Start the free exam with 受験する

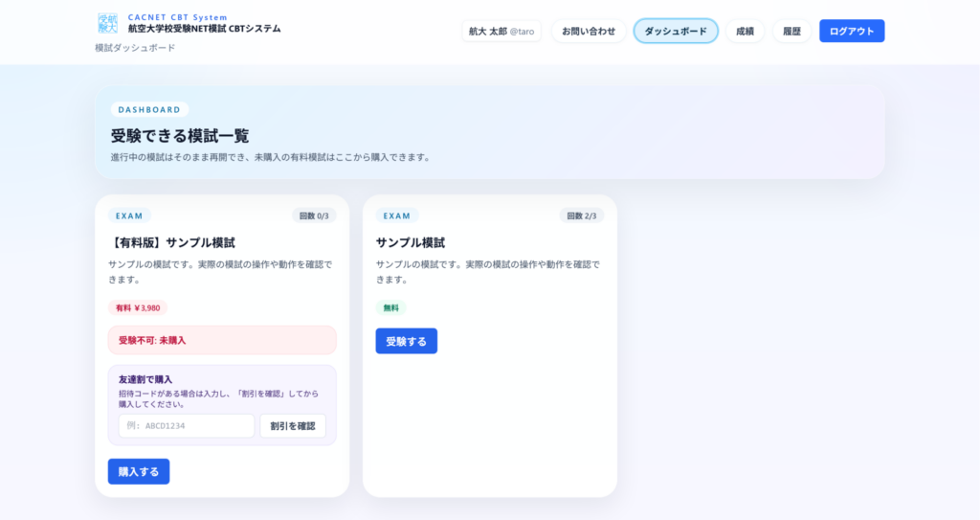[406, 341]
